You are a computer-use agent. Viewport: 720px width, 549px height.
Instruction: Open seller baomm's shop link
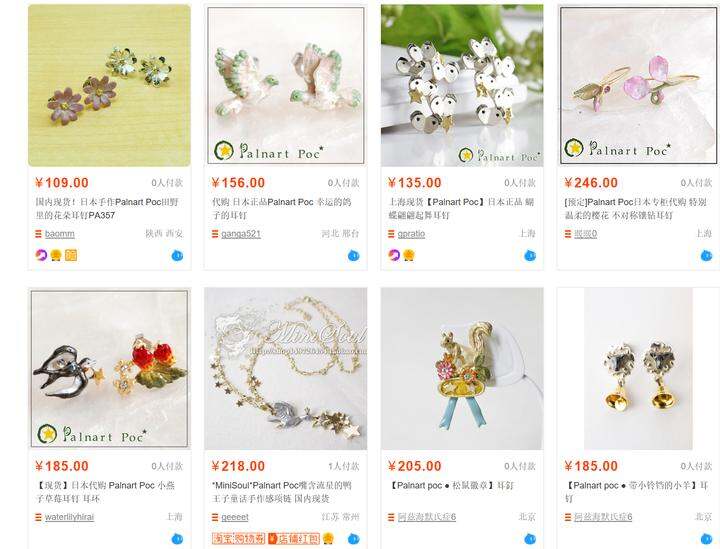click(x=60, y=234)
